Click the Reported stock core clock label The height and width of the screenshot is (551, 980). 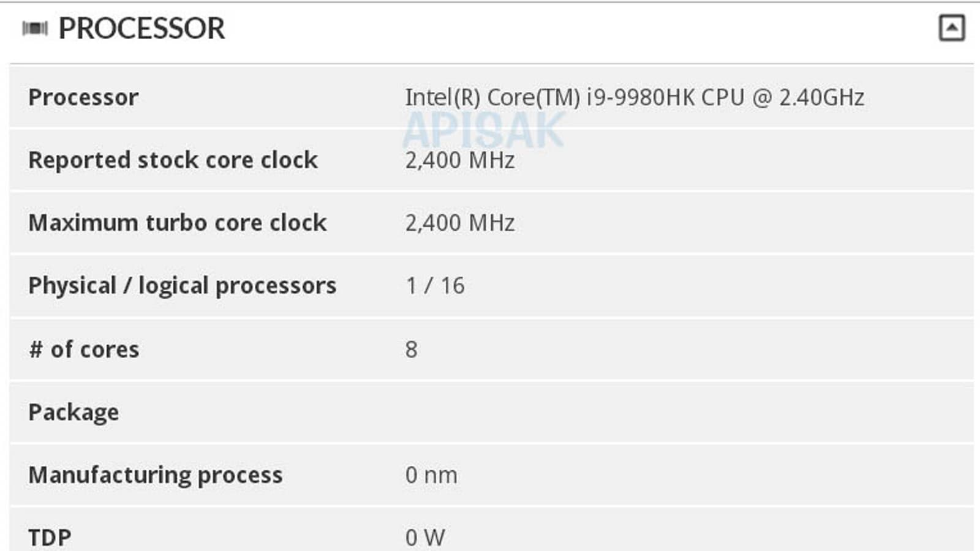coord(173,160)
